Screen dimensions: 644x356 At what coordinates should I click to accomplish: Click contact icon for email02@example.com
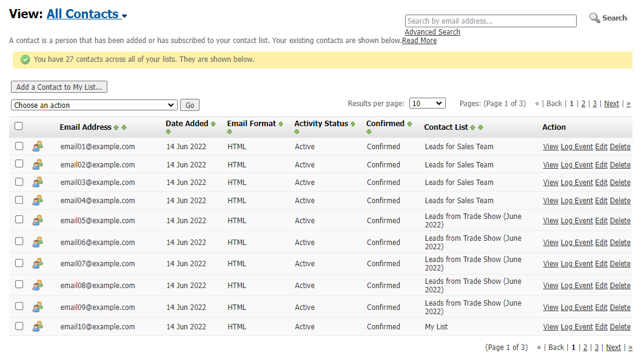tap(38, 164)
